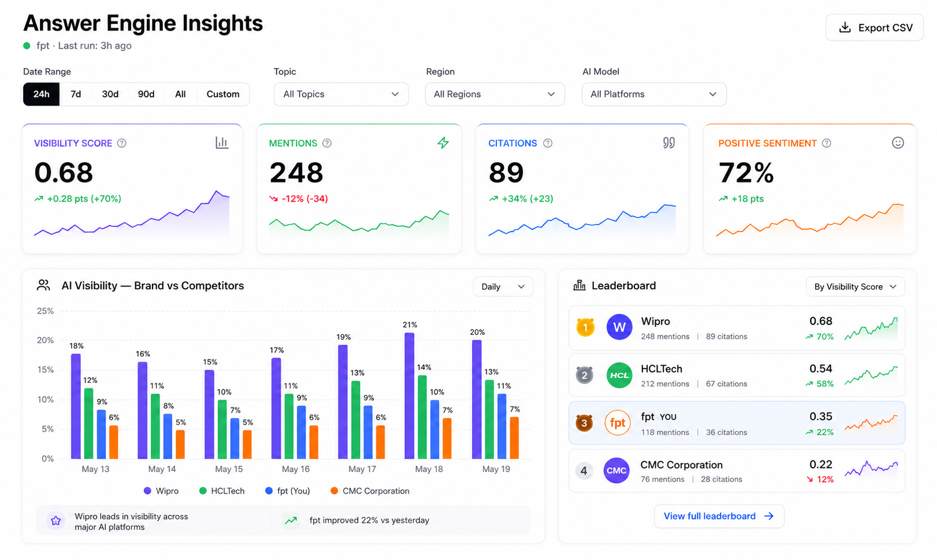The image size is (937, 560).
Task: Click the CMC avatar in leaderboard
Action: tap(616, 471)
